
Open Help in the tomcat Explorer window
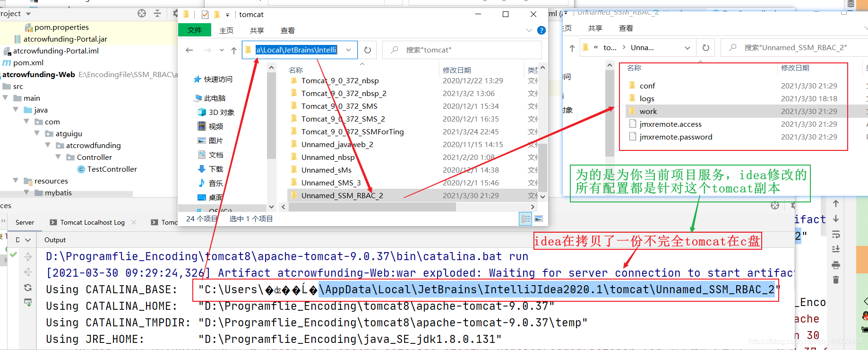point(541,30)
